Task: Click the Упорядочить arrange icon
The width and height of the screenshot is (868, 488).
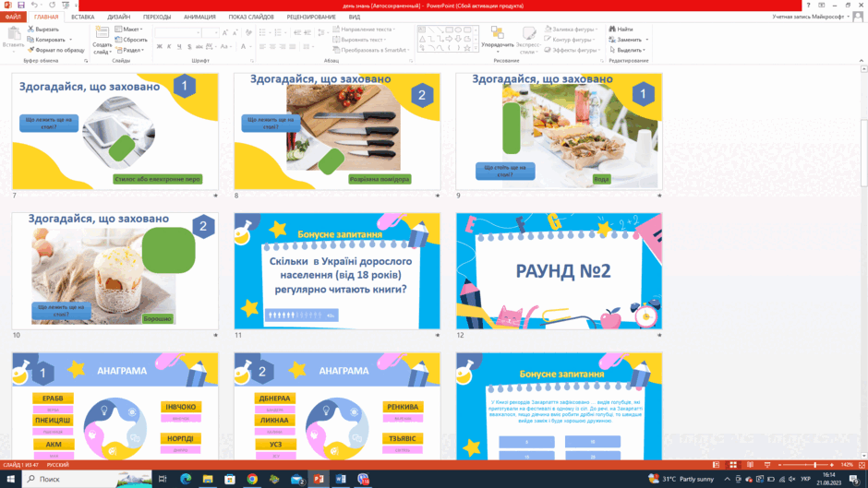Action: 497,33
